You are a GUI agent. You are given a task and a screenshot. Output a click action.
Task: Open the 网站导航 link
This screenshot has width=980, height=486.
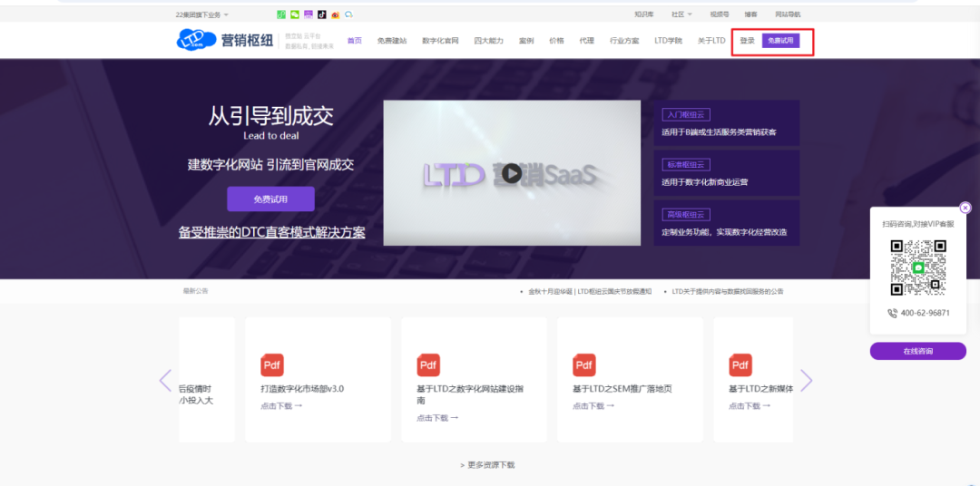(788, 15)
